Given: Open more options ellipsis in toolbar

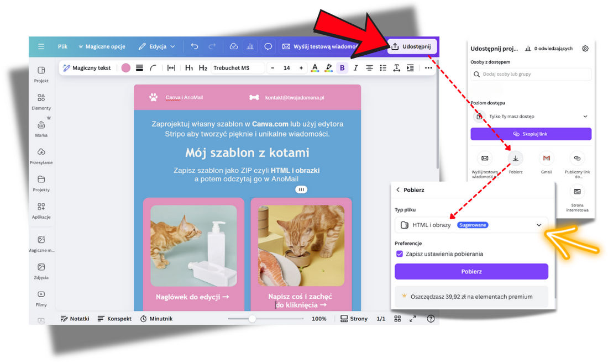Looking at the screenshot, I should pyautogui.click(x=428, y=68).
